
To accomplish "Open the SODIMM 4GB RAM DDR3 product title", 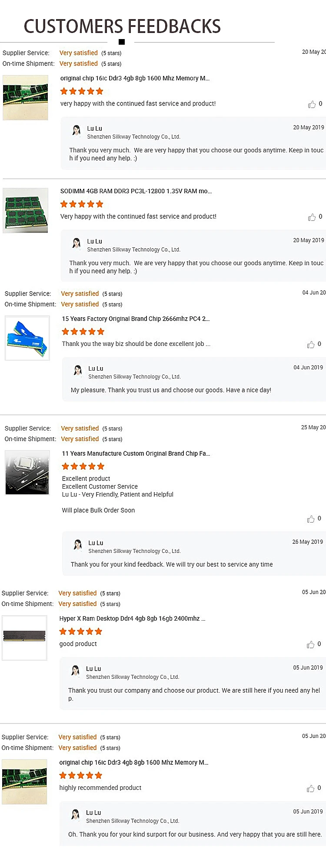I will 136,191.
